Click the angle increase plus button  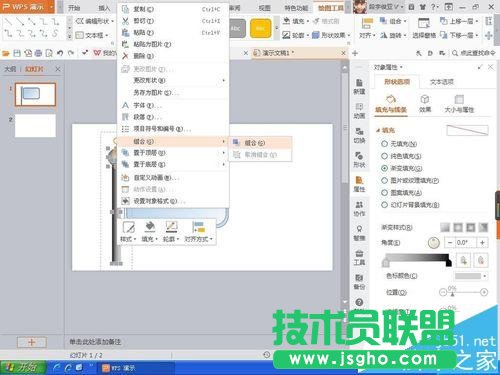click(482, 242)
